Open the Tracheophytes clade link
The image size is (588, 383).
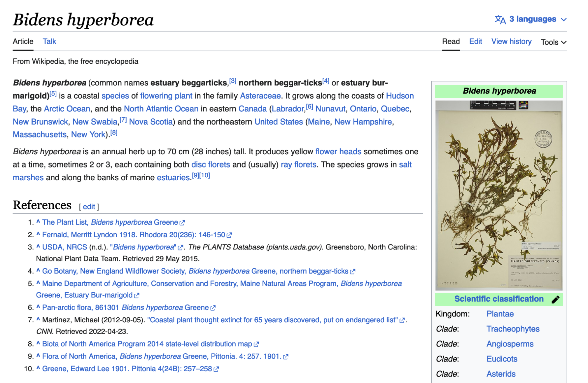513,329
